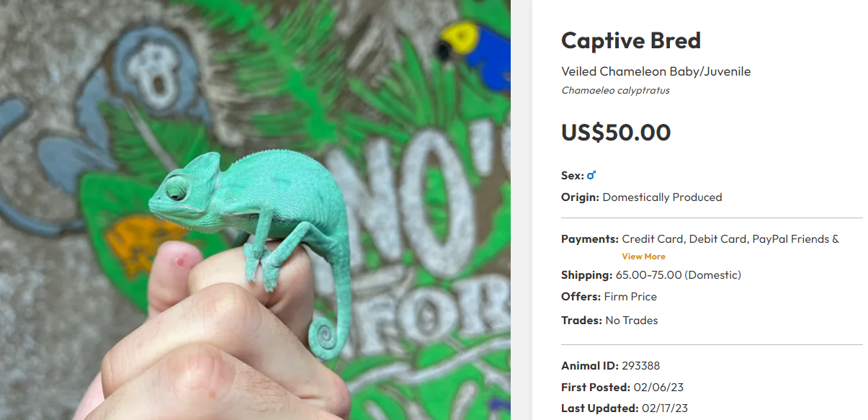This screenshot has width=868, height=420.
Task: Select the Animal ID number 293388
Action: click(642, 366)
